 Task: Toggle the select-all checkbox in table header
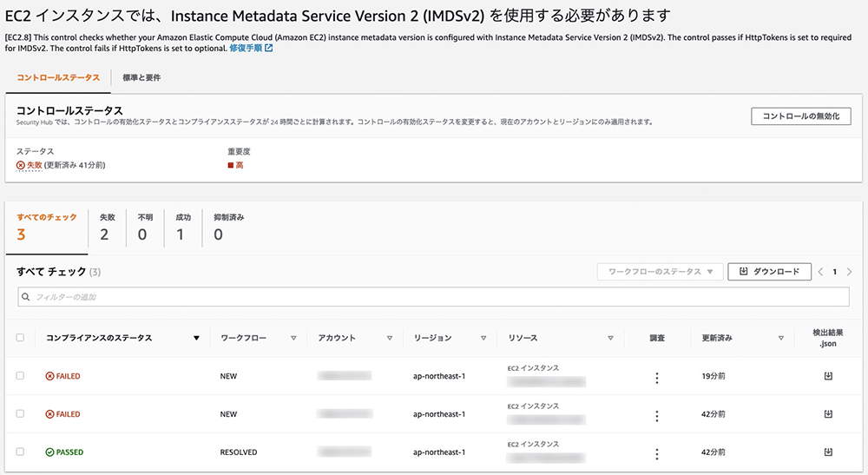coord(21,338)
